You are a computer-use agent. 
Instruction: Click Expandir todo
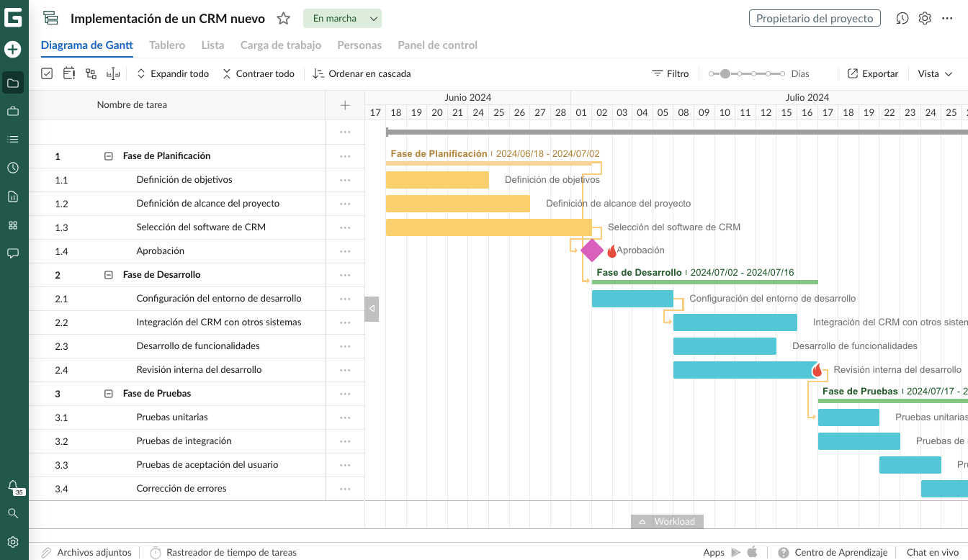[173, 73]
